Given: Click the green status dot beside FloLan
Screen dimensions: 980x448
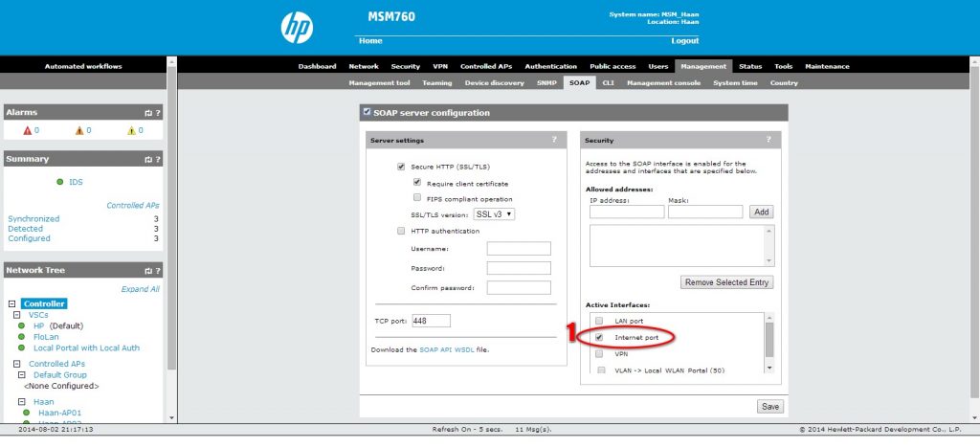Looking at the screenshot, I should (x=21, y=337).
